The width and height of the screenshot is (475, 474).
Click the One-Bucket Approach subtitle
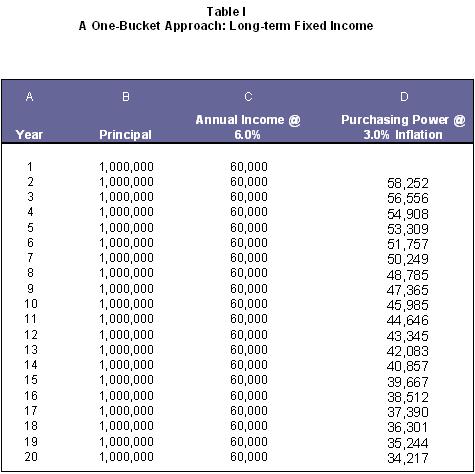tap(226, 26)
